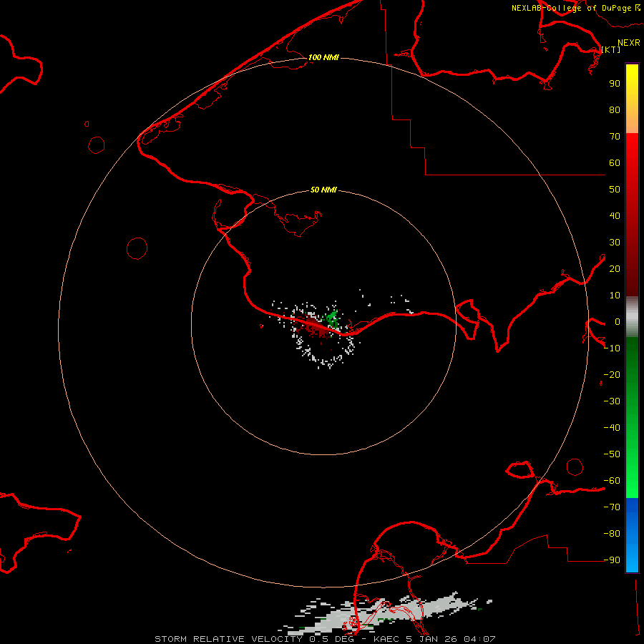Click the "04:07" timestamp in footer
This screenshot has height=644, width=644.
pyautogui.click(x=479, y=639)
